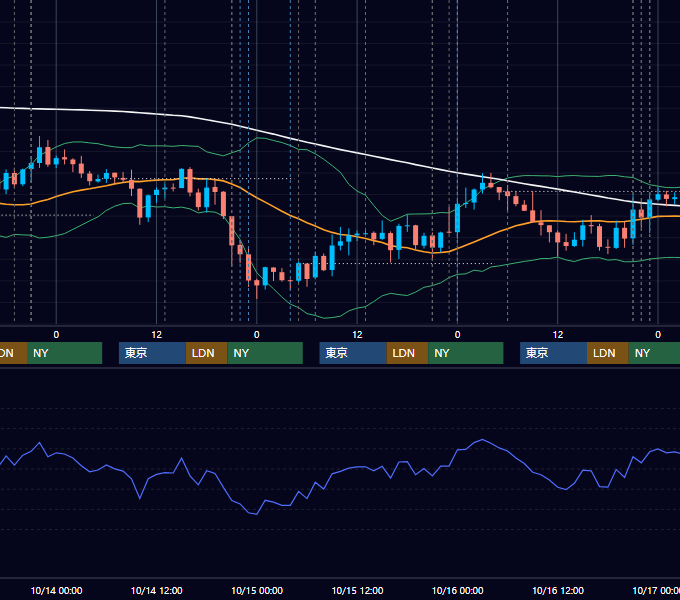Select the white long-term moving average line
This screenshot has height=600, width=680.
(x=340, y=149)
